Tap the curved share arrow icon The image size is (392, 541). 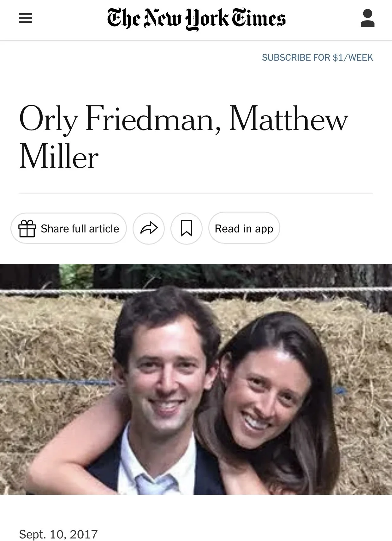149,228
